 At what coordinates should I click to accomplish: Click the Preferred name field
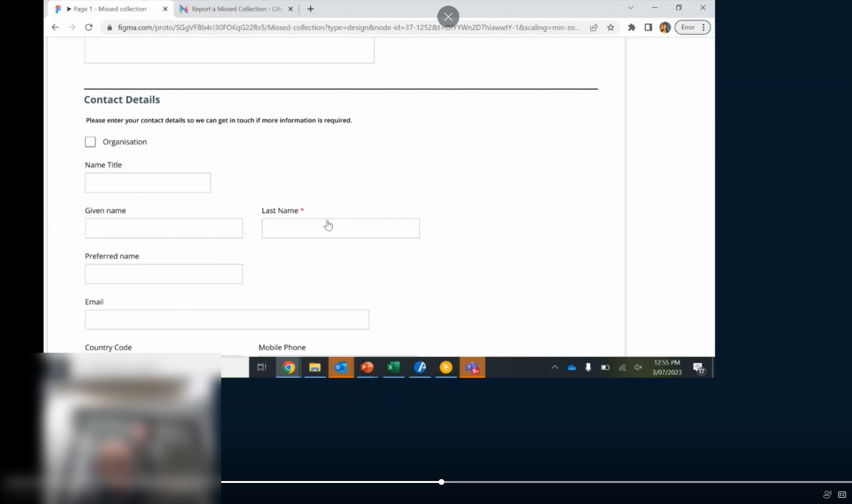click(164, 274)
